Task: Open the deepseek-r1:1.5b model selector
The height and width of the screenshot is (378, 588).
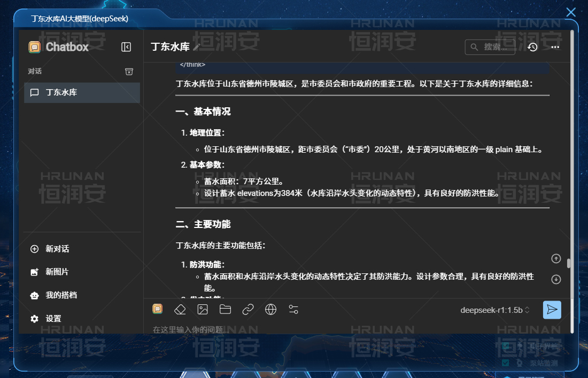Action: click(495, 310)
